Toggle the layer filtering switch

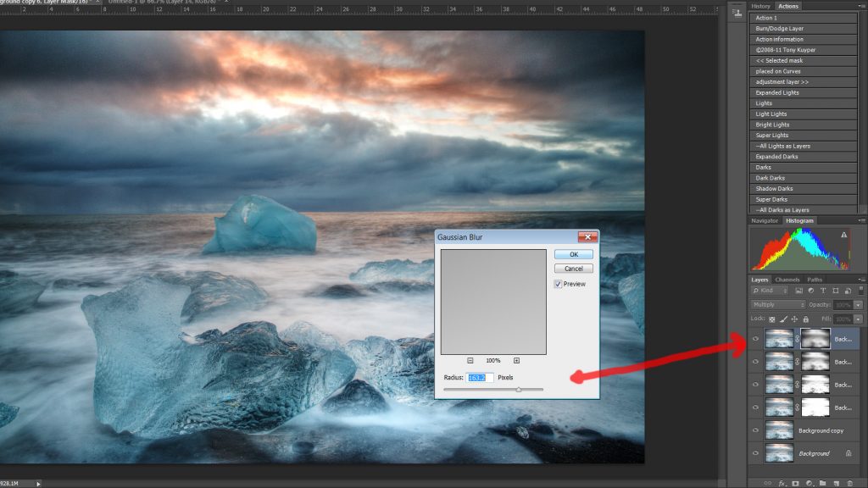pyautogui.click(x=861, y=290)
